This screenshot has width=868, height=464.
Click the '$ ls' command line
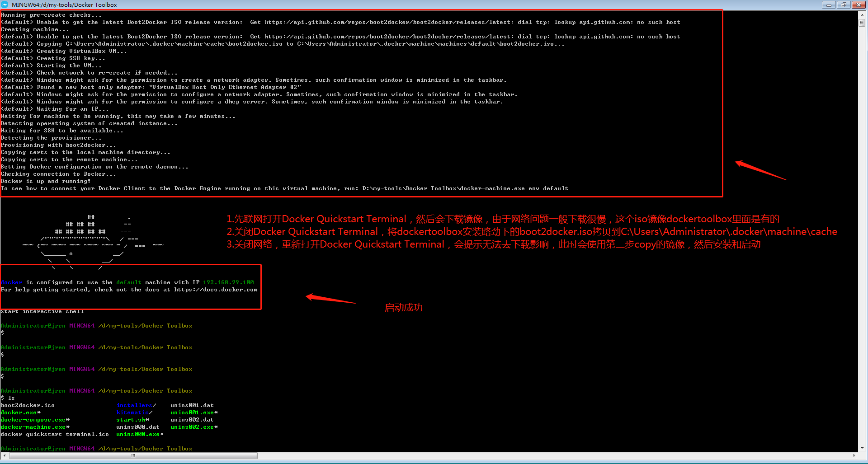pos(8,398)
